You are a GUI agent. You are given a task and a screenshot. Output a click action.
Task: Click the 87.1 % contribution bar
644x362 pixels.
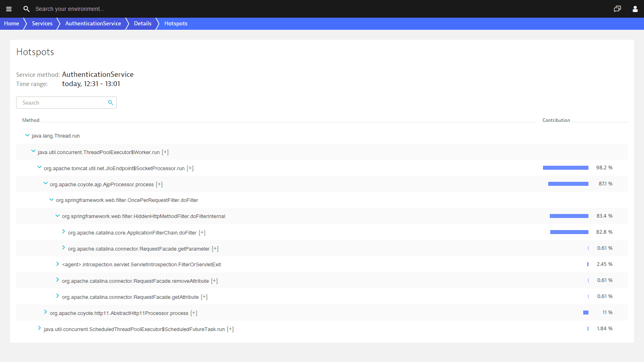tap(568, 184)
